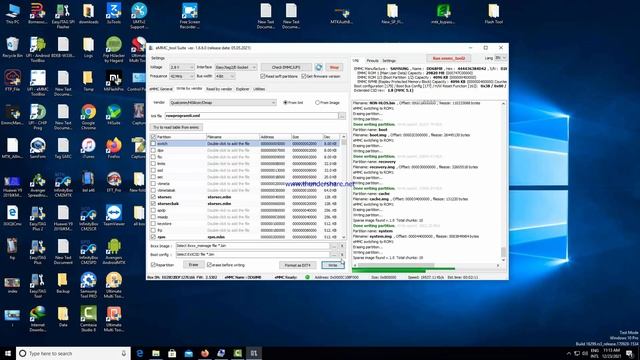This screenshot has height=360, width=640.
Task: Click the Write button
Action: pyautogui.click(x=333, y=265)
